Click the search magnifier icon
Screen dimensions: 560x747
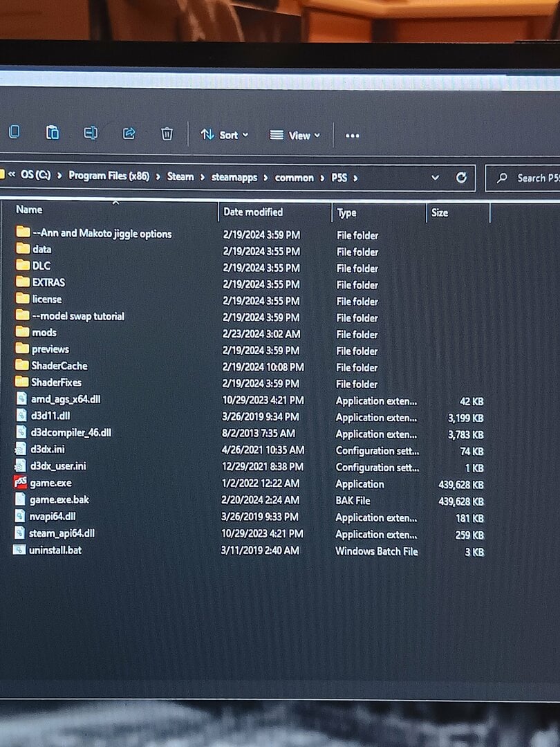pyautogui.click(x=502, y=178)
